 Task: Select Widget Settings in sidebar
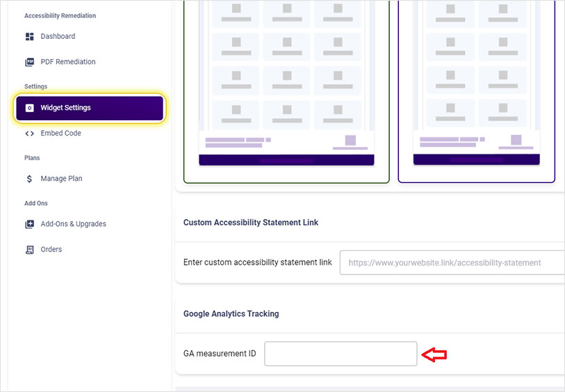tap(90, 108)
